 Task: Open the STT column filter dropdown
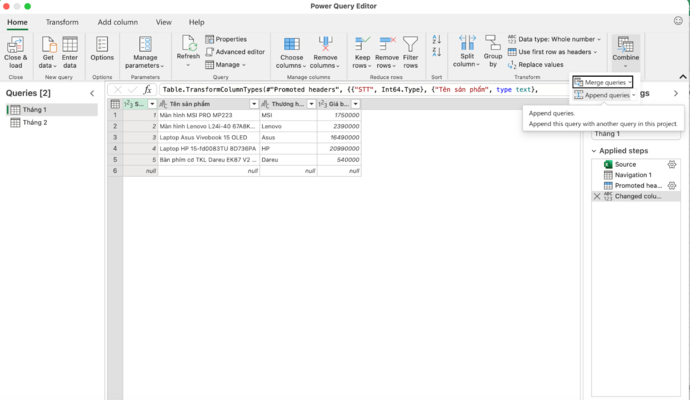pos(152,104)
